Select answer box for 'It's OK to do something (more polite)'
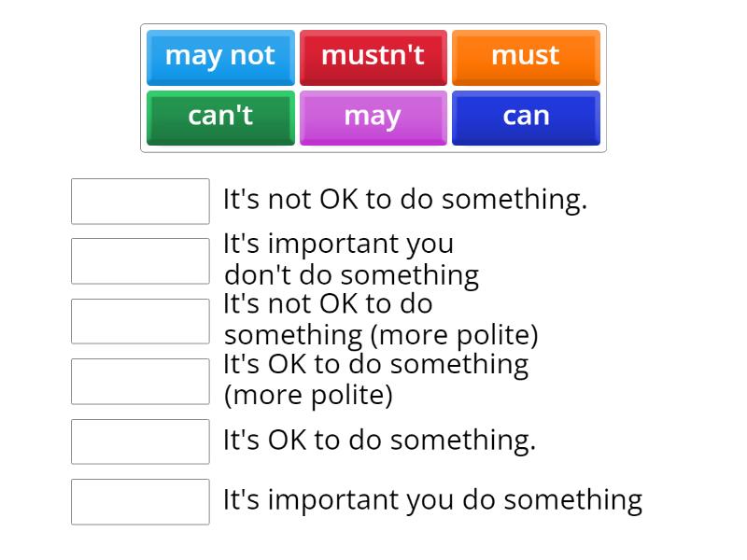 [x=140, y=382]
